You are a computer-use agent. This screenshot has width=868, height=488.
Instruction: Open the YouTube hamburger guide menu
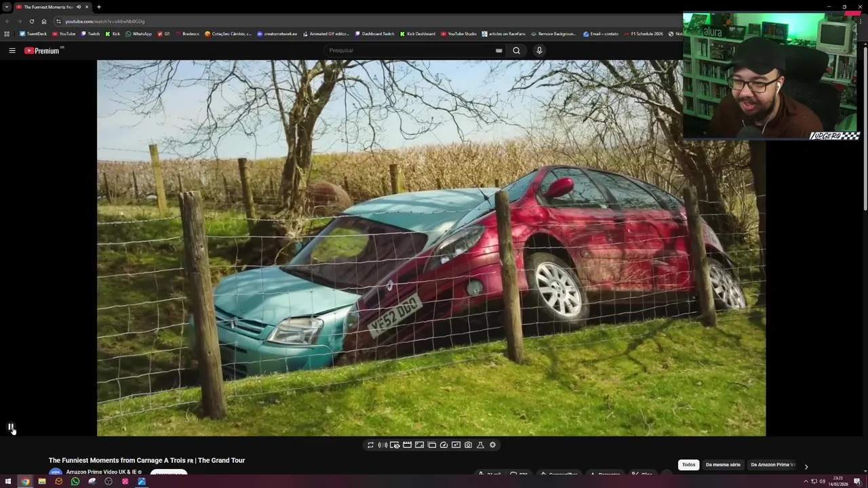point(12,50)
